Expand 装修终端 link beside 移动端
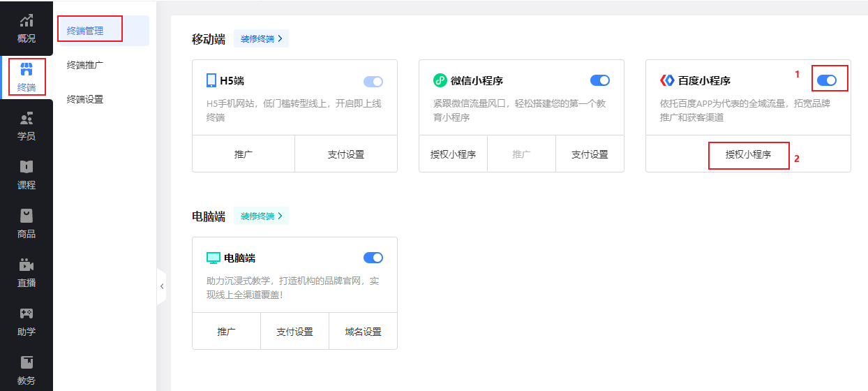Image resolution: width=868 pixels, height=391 pixels. pos(261,39)
